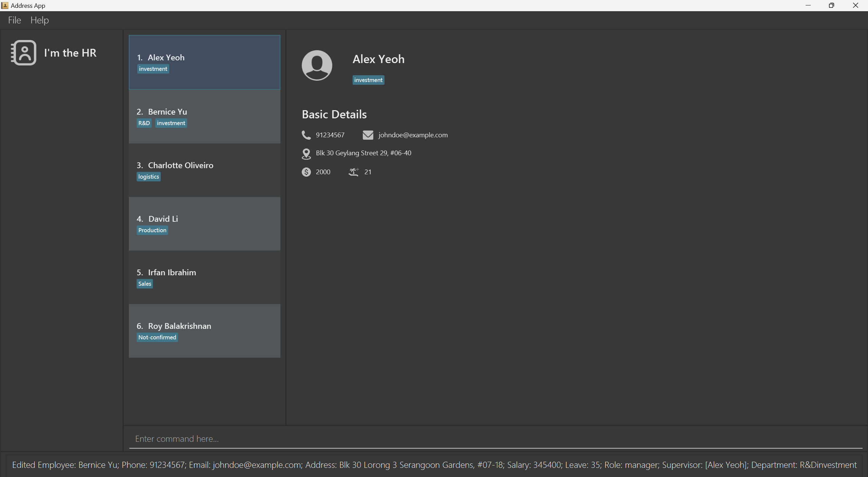The width and height of the screenshot is (868, 477).
Task: Select Roy Balakrishnan employee card
Action: click(204, 331)
